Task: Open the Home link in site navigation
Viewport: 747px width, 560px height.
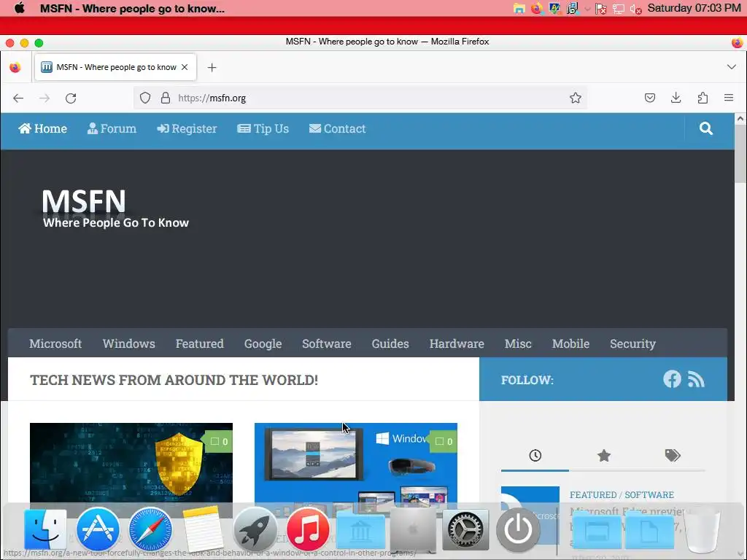Action: click(43, 128)
